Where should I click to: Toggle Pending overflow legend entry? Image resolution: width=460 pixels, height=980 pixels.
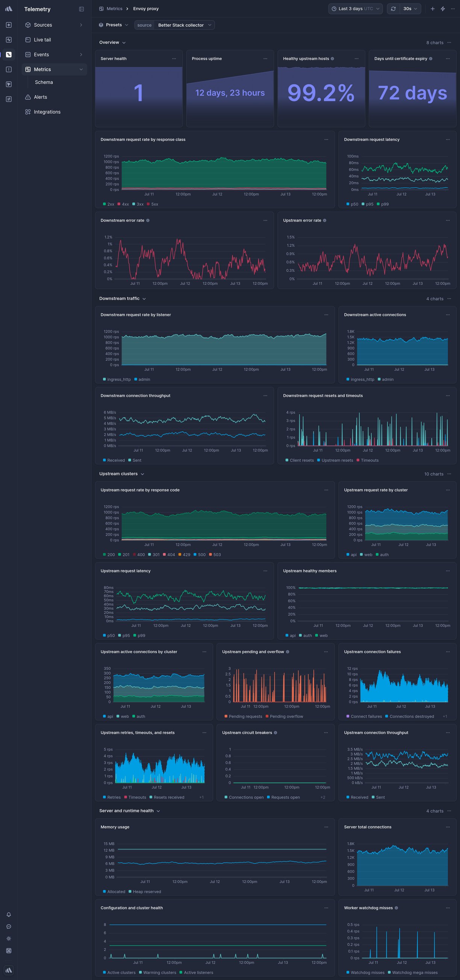coord(284,716)
